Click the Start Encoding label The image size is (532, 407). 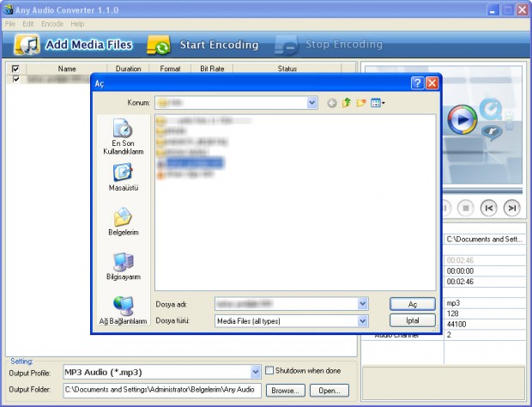[x=219, y=45]
